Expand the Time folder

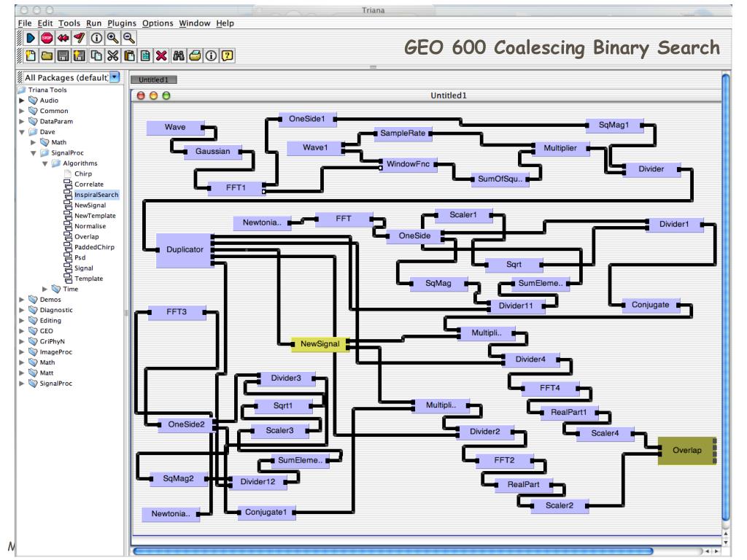point(44,289)
